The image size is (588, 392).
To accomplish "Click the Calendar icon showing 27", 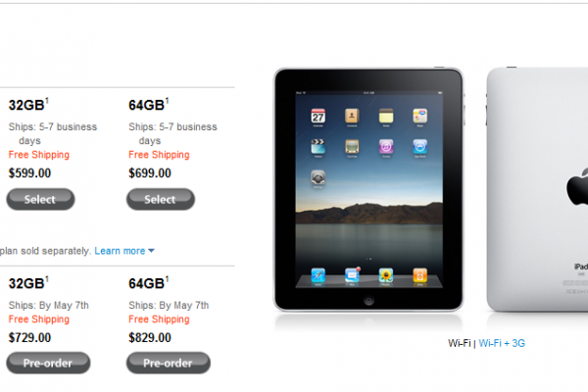I will [x=318, y=116].
